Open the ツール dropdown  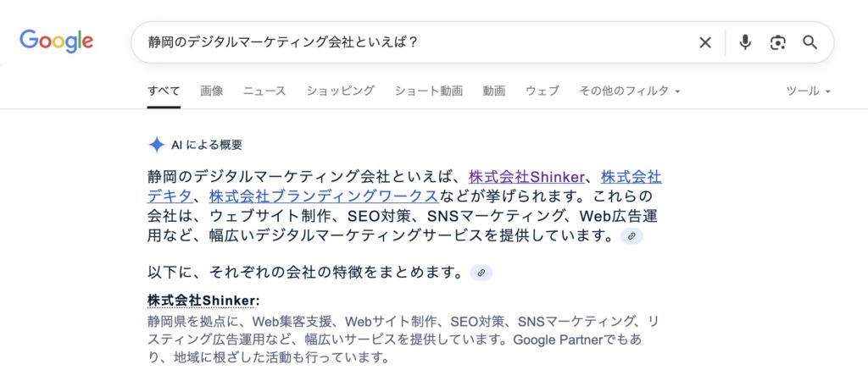point(808,91)
